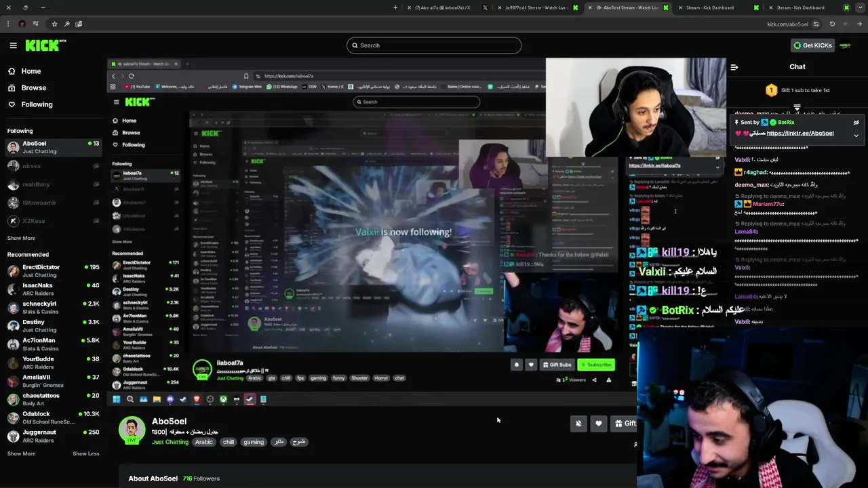Open recommended channel Ac7ionMan
The image size is (868, 488).
(53, 344)
